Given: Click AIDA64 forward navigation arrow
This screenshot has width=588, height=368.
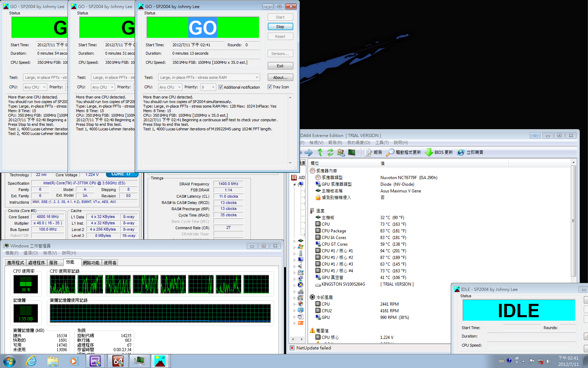Looking at the screenshot, I should (x=309, y=152).
